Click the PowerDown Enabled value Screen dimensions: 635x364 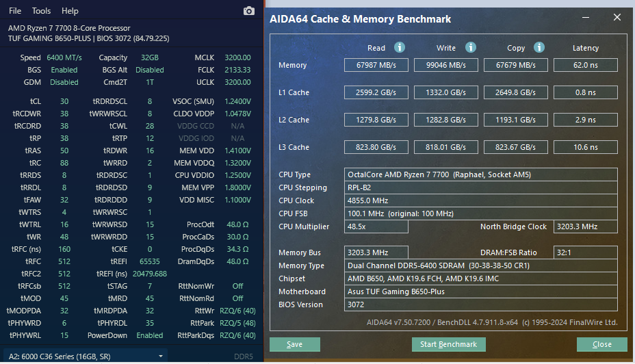[x=149, y=335]
